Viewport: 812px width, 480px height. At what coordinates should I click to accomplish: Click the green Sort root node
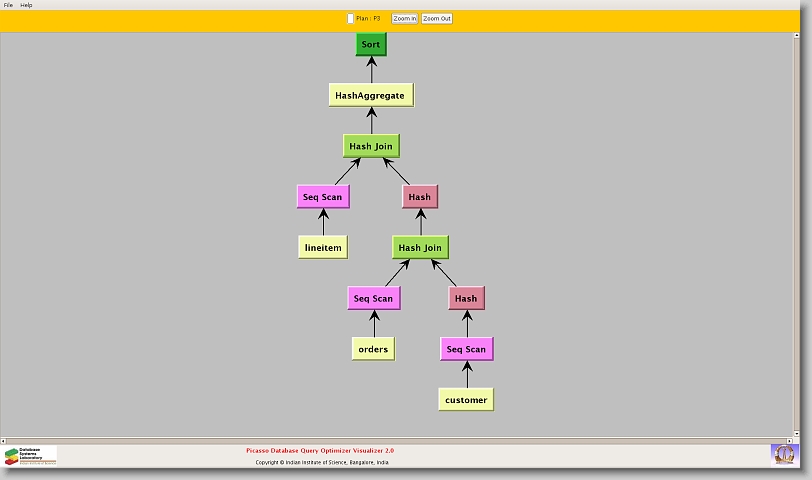(370, 45)
